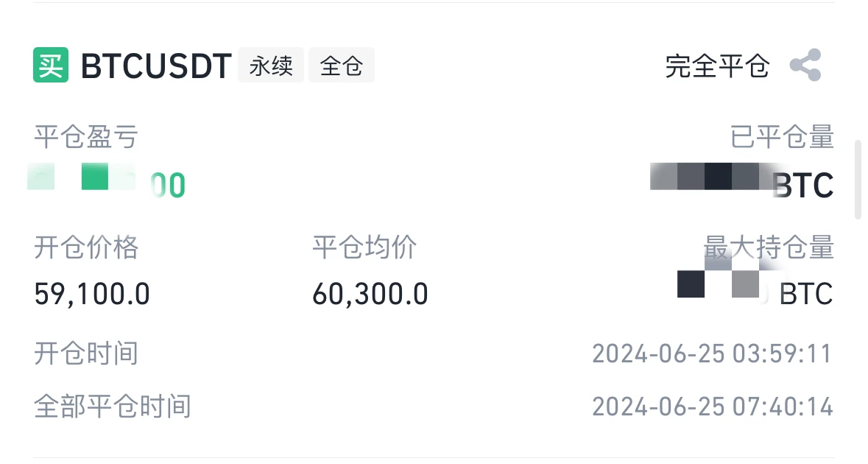
Task: Click the share icon
Action: [x=805, y=66]
